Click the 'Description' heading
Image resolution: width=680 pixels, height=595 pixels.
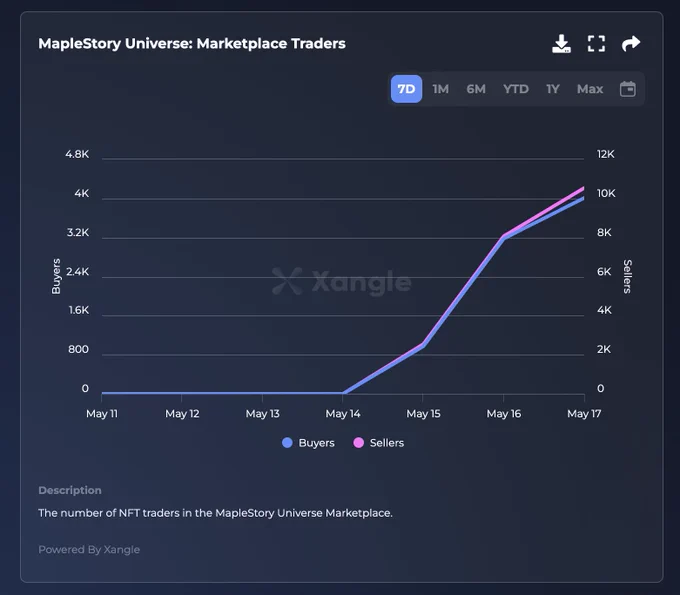pos(70,490)
